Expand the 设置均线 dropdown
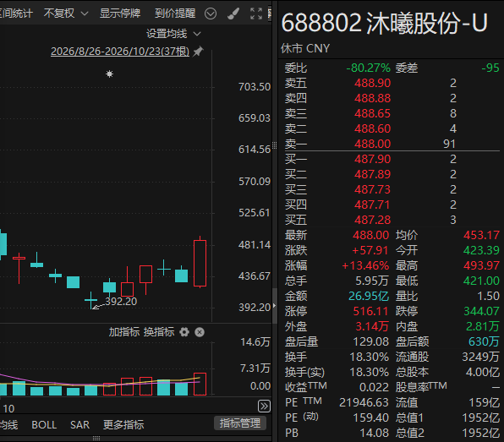Image resolution: width=504 pixels, height=442 pixels. point(173,34)
